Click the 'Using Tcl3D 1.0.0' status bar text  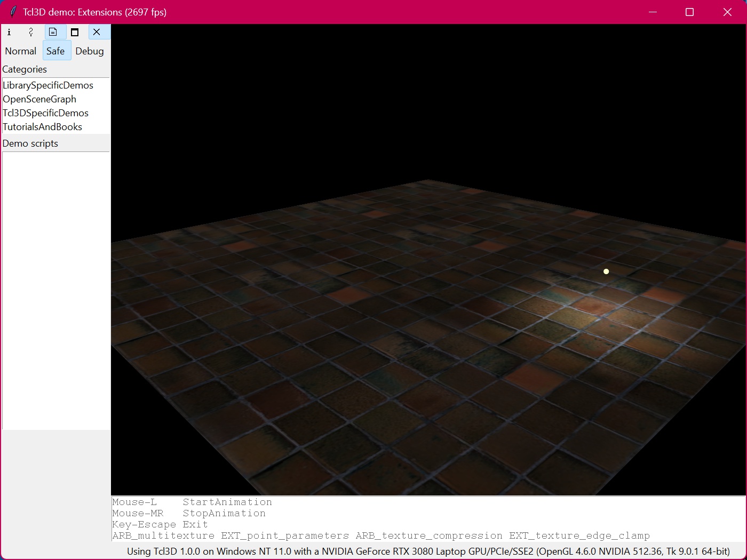coord(428,551)
